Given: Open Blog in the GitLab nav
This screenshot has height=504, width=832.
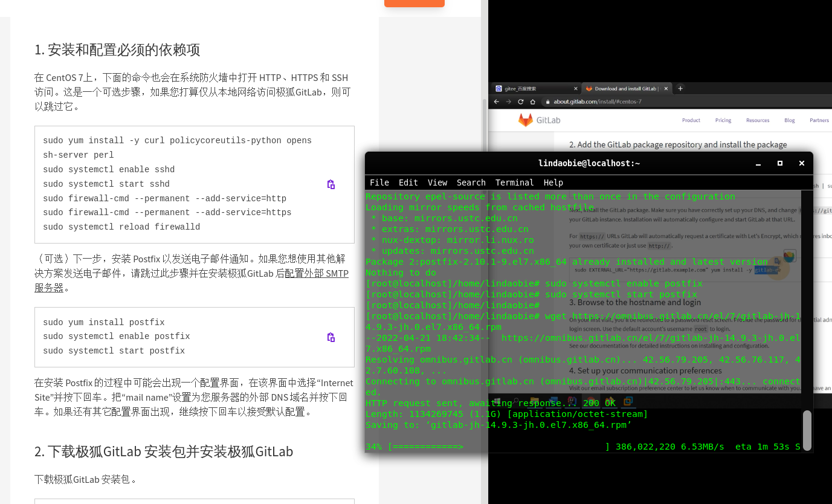Looking at the screenshot, I should click(x=790, y=120).
